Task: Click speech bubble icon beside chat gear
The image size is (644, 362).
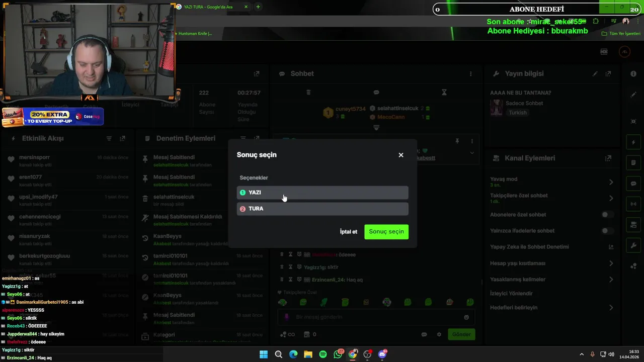Action: [x=424, y=334]
